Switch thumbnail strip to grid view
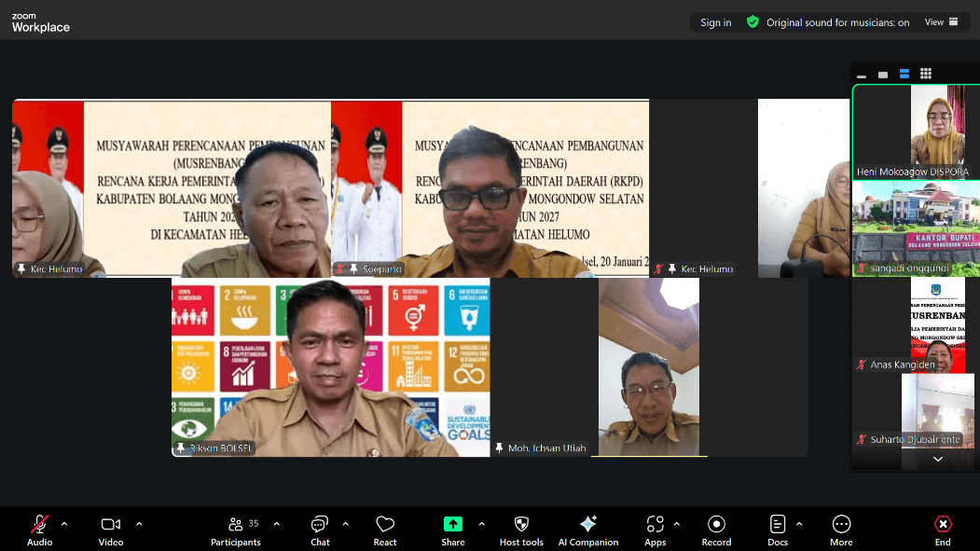 (926, 74)
